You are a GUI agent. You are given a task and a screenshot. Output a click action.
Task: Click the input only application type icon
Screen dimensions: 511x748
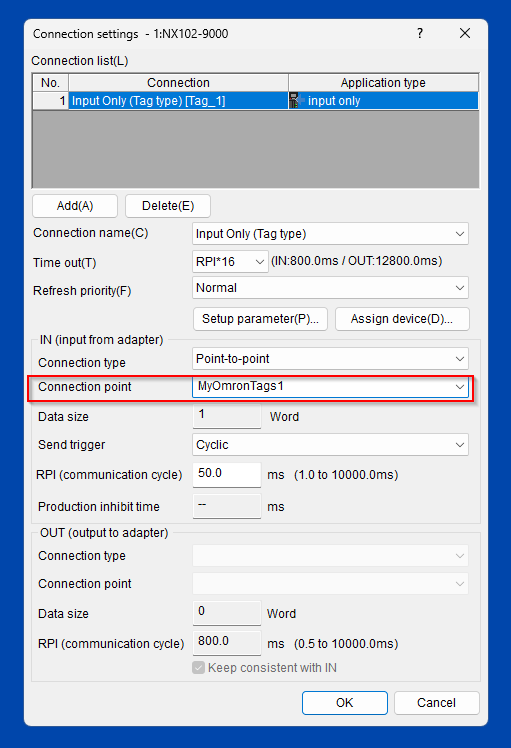point(294,101)
